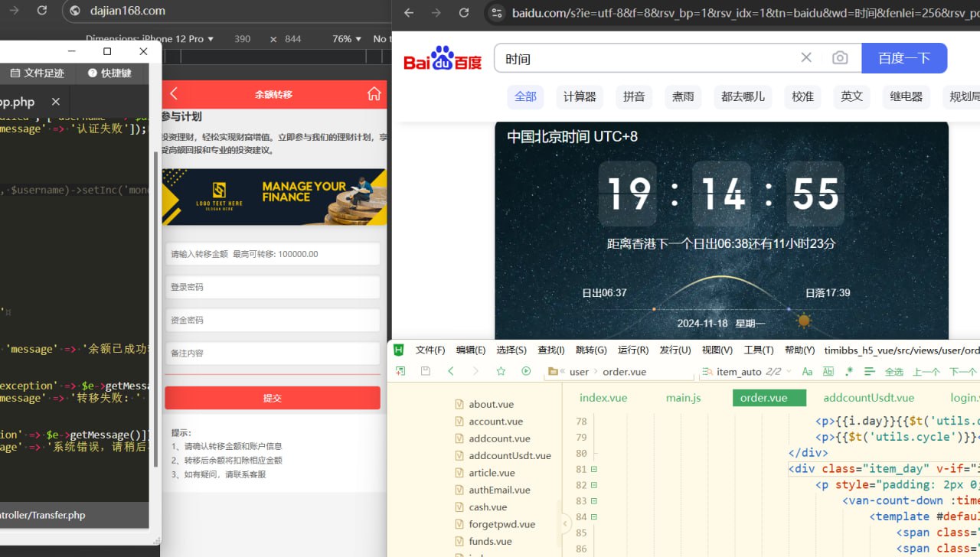
Task: Click the run icon in HBuilderX toolbar
Action: pos(526,371)
